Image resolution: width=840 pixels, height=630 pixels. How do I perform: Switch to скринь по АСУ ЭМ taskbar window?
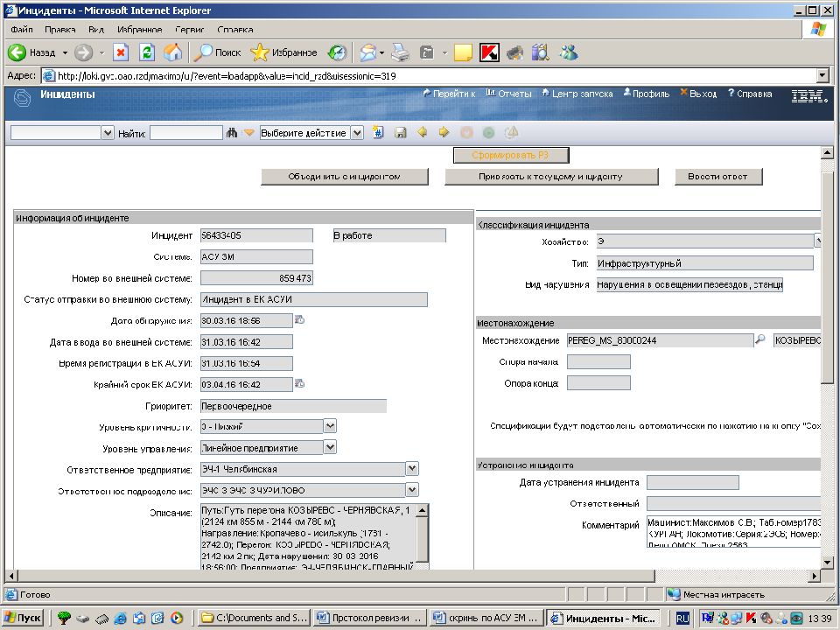pos(486,618)
